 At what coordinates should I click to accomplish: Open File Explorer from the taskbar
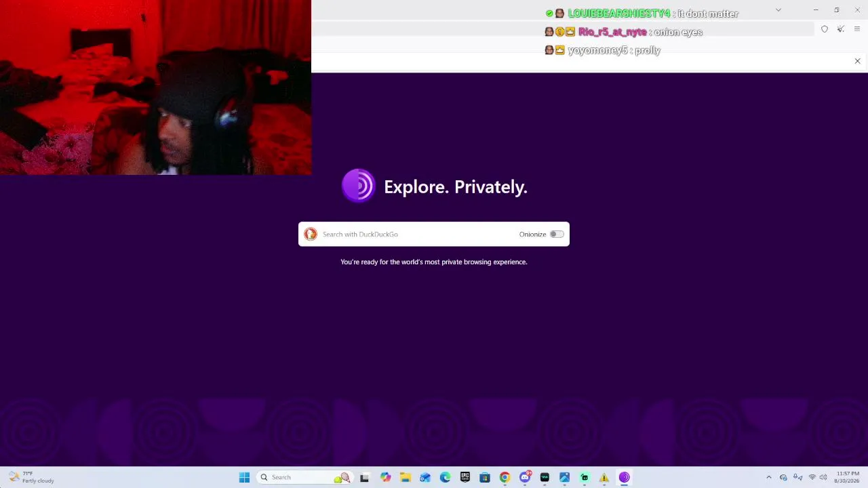coord(406,477)
